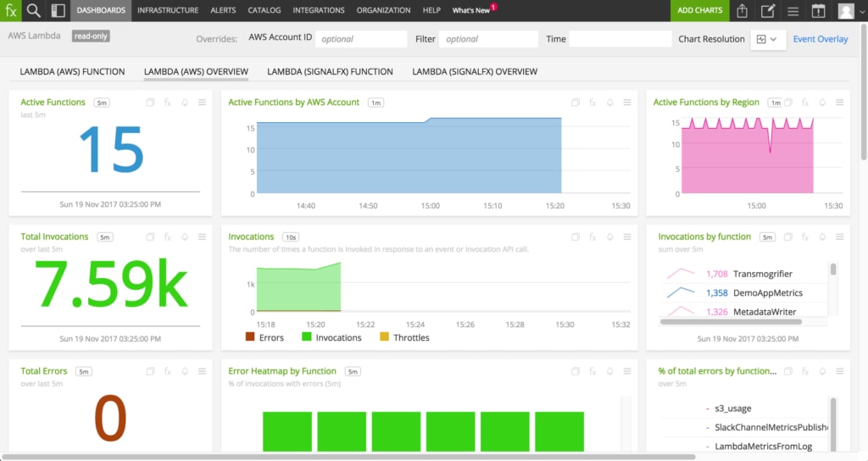Image resolution: width=868 pixels, height=461 pixels.
Task: Click the first green heatmap square
Action: [x=287, y=431]
